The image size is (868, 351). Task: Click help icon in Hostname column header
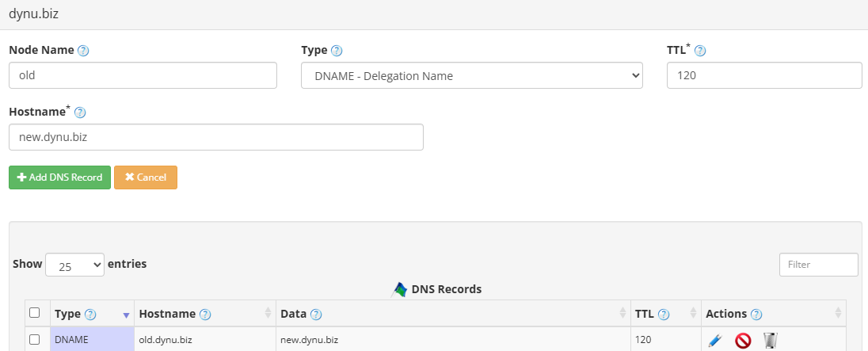[x=205, y=315]
